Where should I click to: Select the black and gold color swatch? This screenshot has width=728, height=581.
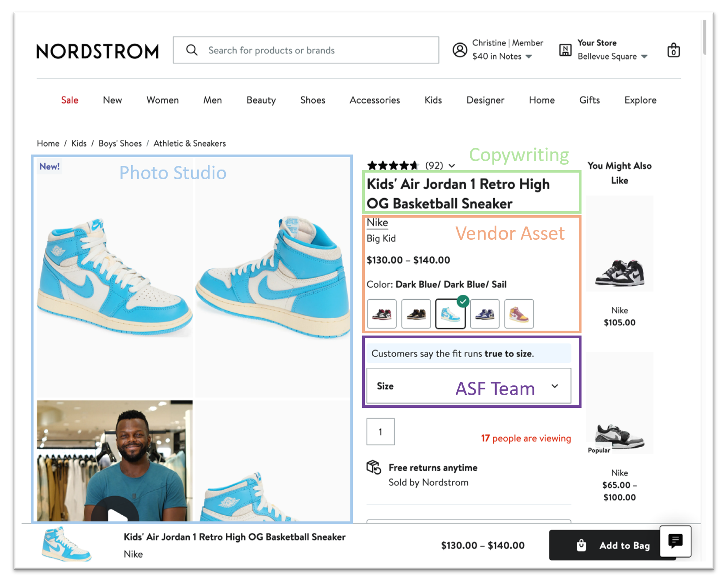(x=416, y=314)
